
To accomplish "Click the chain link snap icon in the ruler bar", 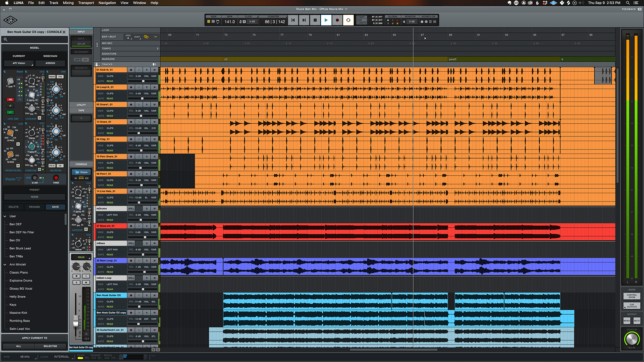I will tap(146, 37).
